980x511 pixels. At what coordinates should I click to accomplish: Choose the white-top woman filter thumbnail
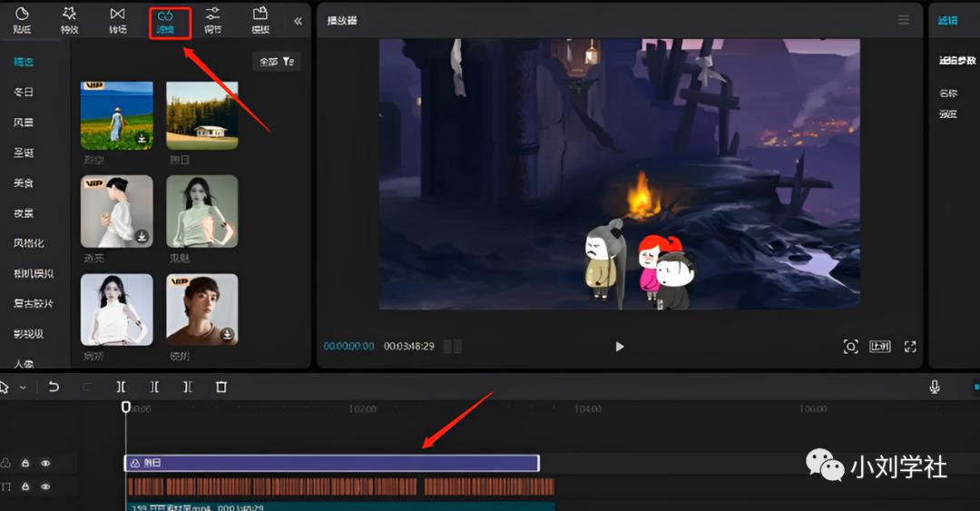[117, 310]
